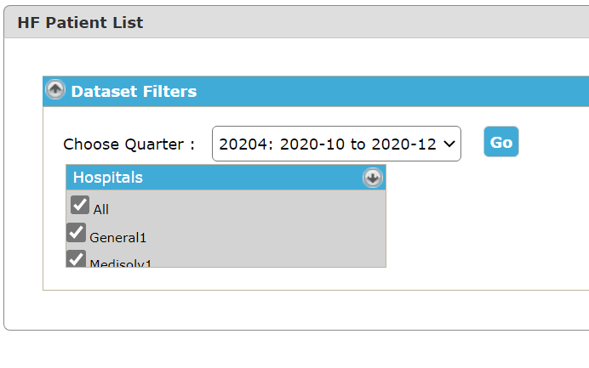Click the Medisolv1 label text

(x=120, y=263)
